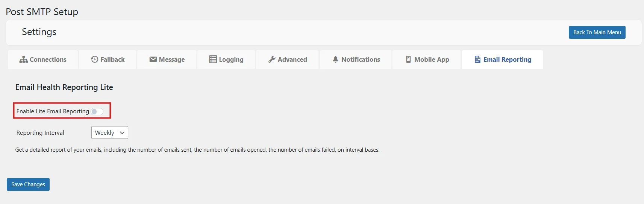Open the Connections tab
The image size is (644, 204).
[x=43, y=59]
